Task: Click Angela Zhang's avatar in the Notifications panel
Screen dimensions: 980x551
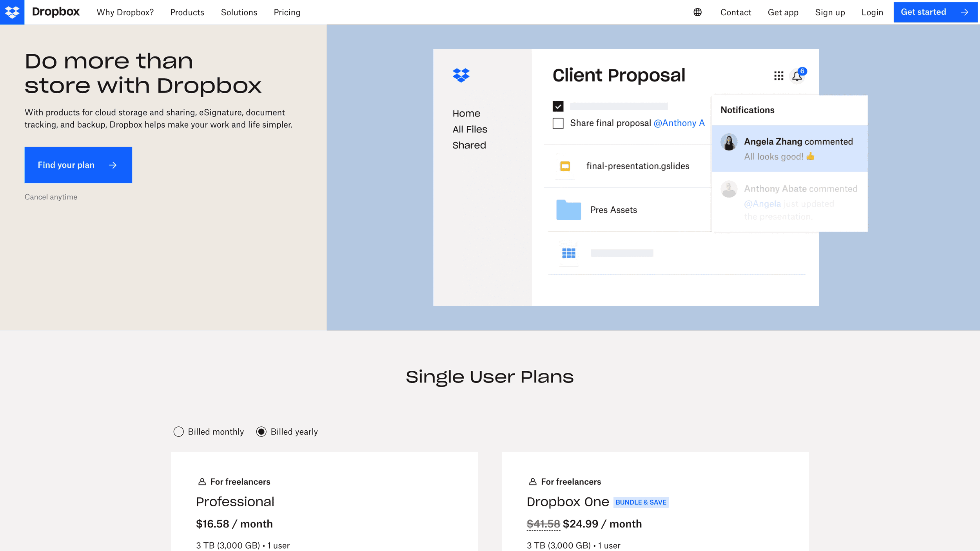Action: (x=730, y=142)
